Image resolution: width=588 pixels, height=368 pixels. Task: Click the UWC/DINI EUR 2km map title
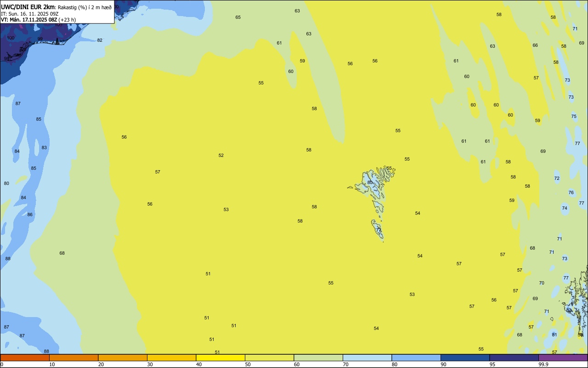pos(28,6)
